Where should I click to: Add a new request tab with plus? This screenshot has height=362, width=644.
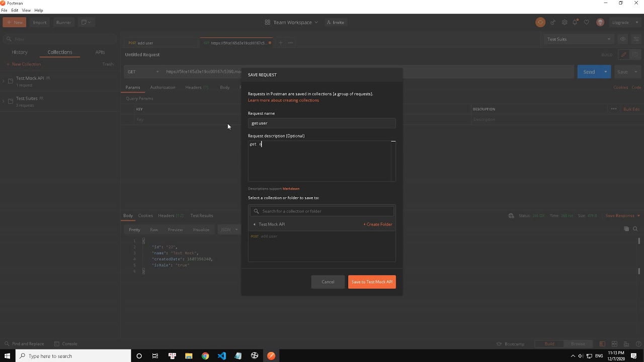pos(281,43)
